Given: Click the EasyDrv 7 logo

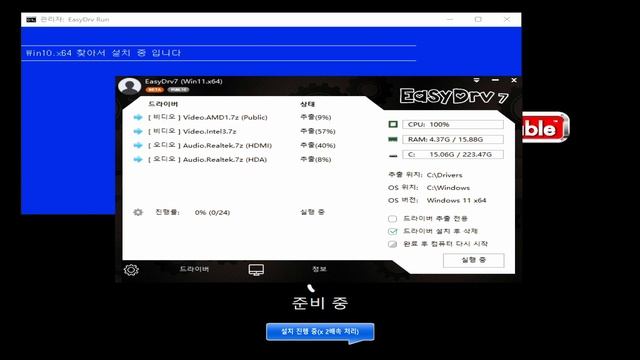Looking at the screenshot, I should (454, 96).
